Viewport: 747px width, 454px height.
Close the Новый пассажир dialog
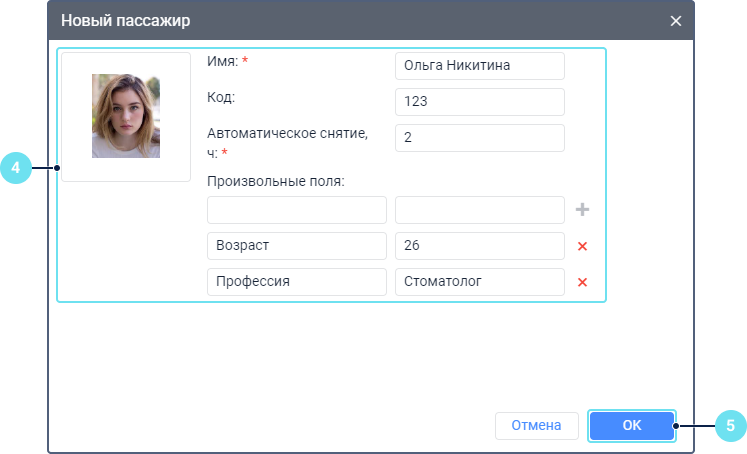tap(676, 20)
